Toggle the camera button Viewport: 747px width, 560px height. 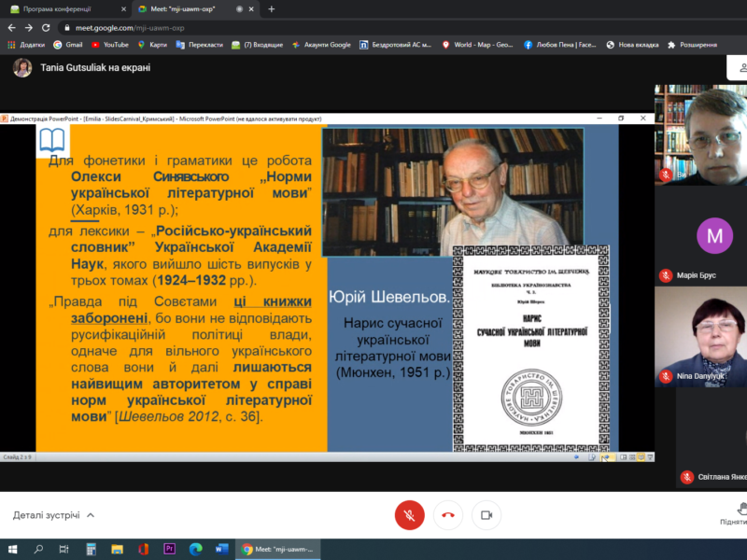(486, 514)
